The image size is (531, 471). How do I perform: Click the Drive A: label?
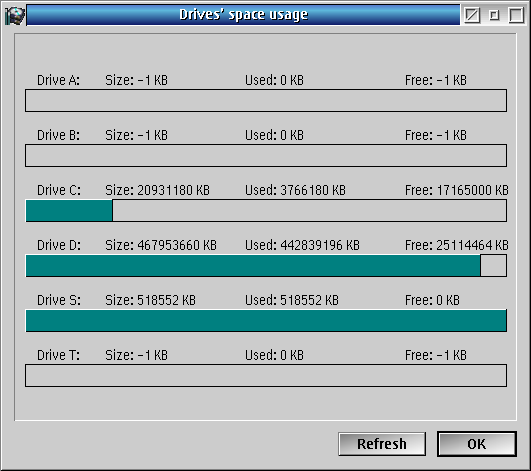58,80
